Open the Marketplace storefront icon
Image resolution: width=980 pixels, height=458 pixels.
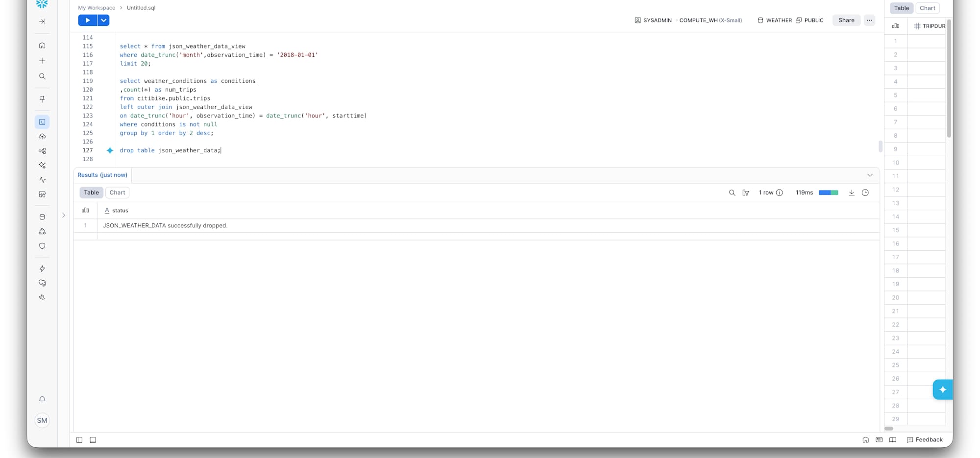[42, 194]
